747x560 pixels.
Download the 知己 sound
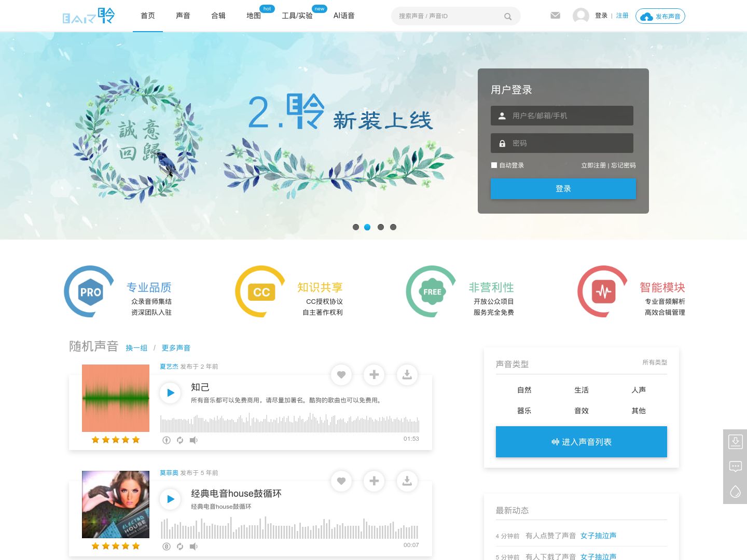[x=407, y=375]
